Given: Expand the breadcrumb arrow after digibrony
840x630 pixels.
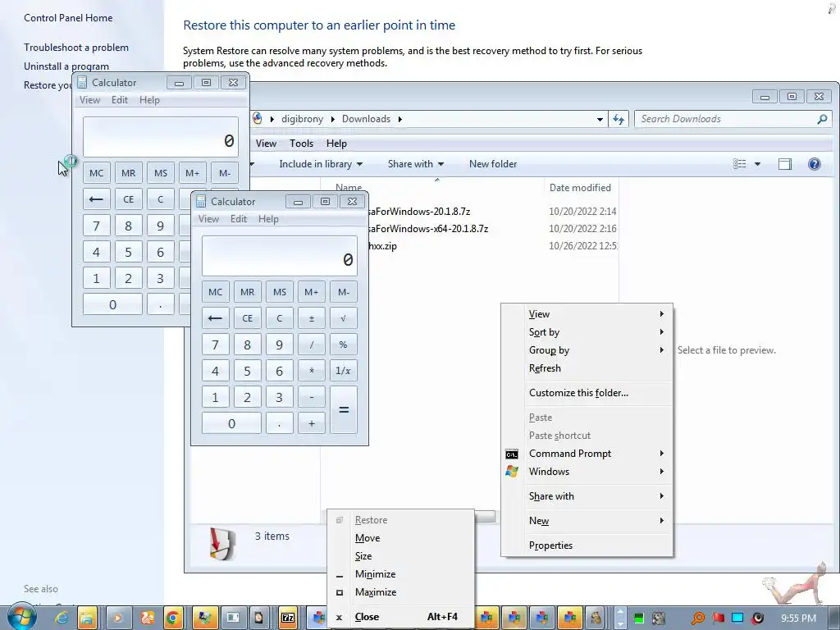Looking at the screenshot, I should [x=332, y=119].
